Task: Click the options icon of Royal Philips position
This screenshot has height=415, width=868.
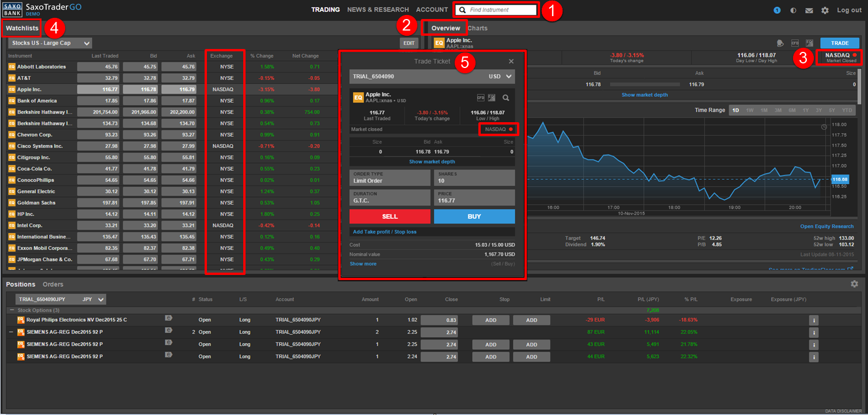Action: click(21, 320)
